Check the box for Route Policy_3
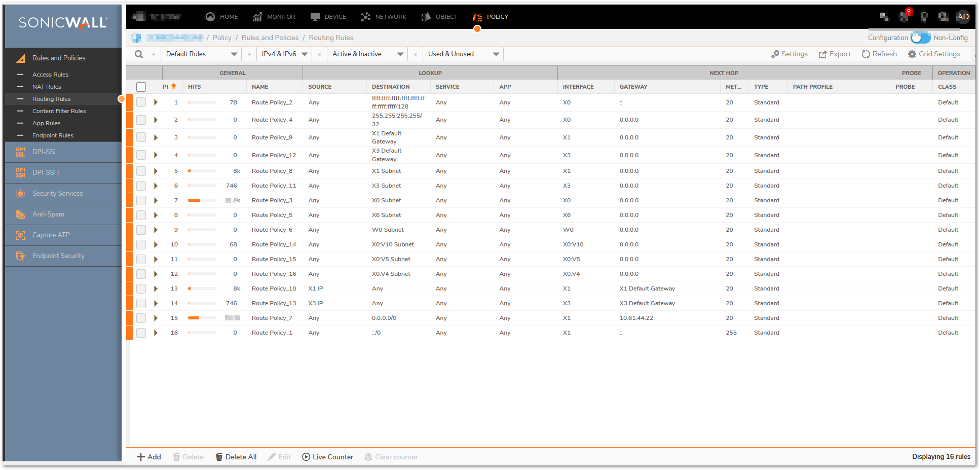This screenshot has width=980, height=470. 141,200
